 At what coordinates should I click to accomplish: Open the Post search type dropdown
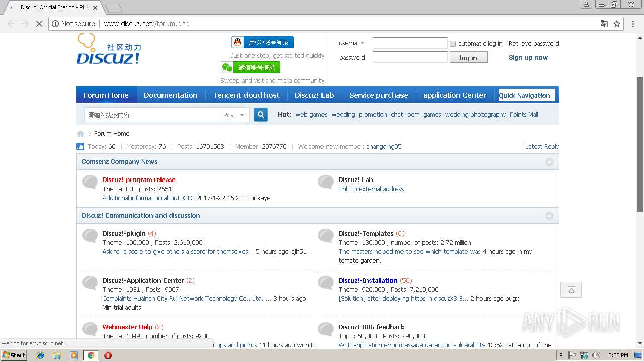234,115
